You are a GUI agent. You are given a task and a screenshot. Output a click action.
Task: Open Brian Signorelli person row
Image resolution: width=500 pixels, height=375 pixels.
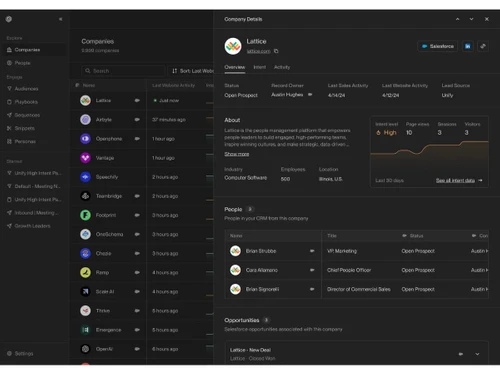click(357, 289)
